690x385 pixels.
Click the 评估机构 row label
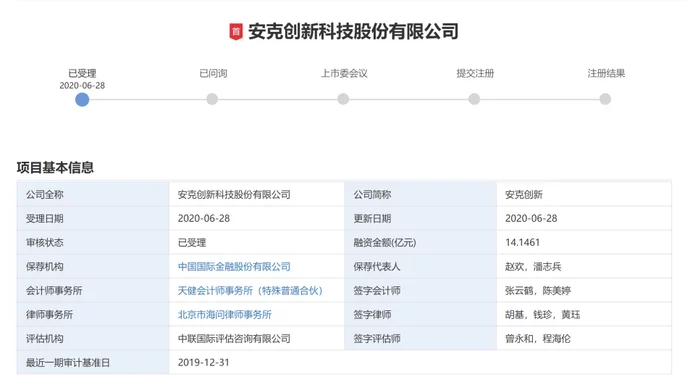tap(44, 339)
